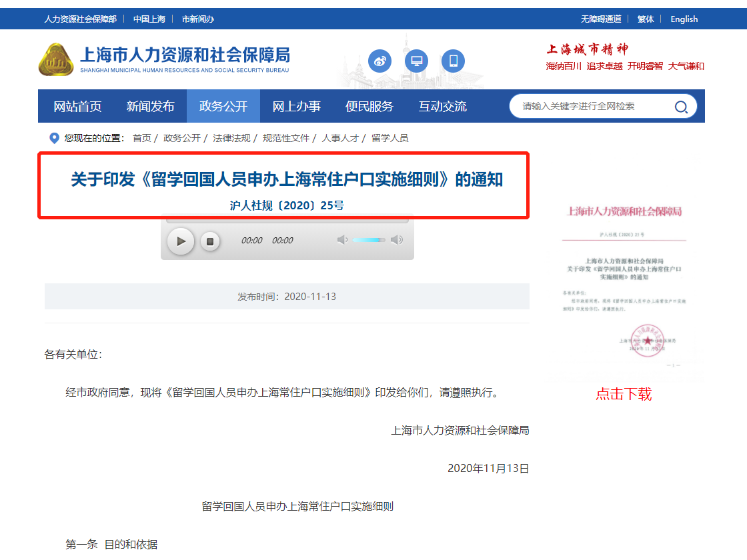Play the audio reading of the notice
This screenshot has height=560, width=747.
pos(180,241)
